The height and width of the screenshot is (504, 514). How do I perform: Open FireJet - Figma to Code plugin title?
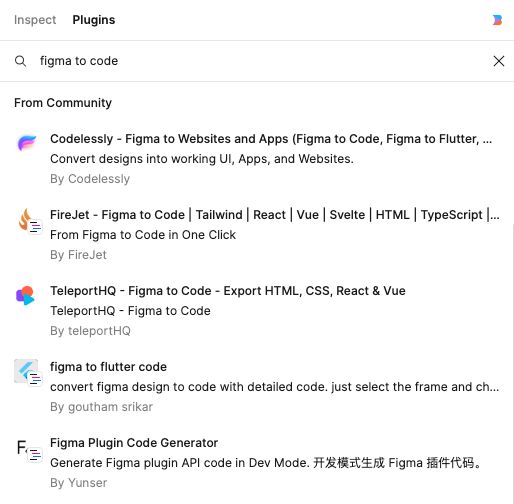point(274,215)
